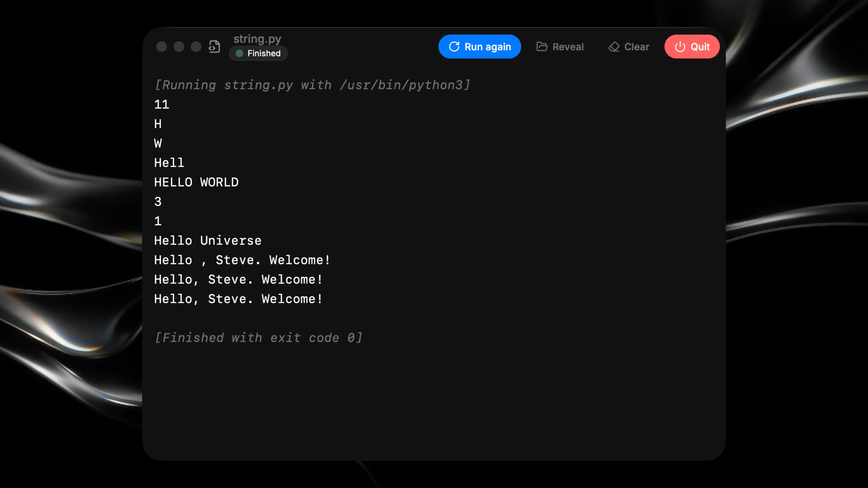This screenshot has height=488, width=868.
Task: Quit using the red Quit button
Action: pos(692,46)
